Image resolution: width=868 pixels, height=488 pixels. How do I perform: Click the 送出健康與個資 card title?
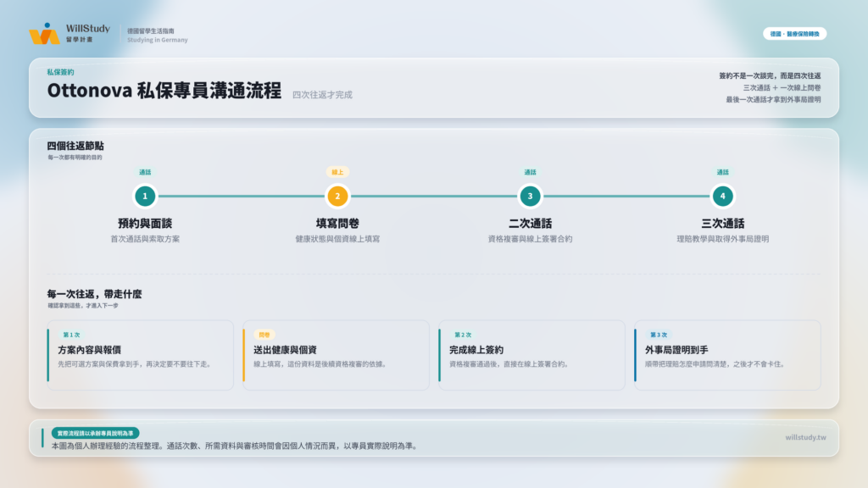click(285, 350)
